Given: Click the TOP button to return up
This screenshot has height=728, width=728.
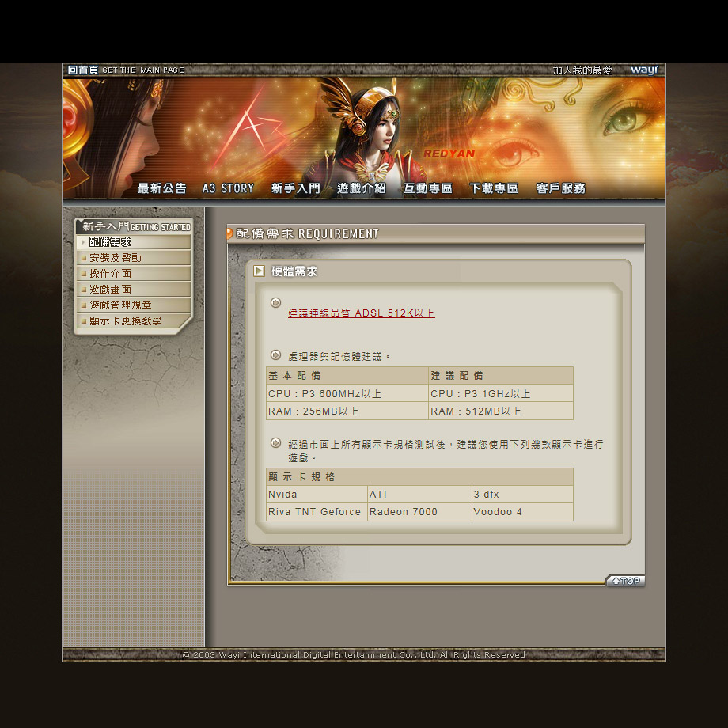Looking at the screenshot, I should click(625, 581).
